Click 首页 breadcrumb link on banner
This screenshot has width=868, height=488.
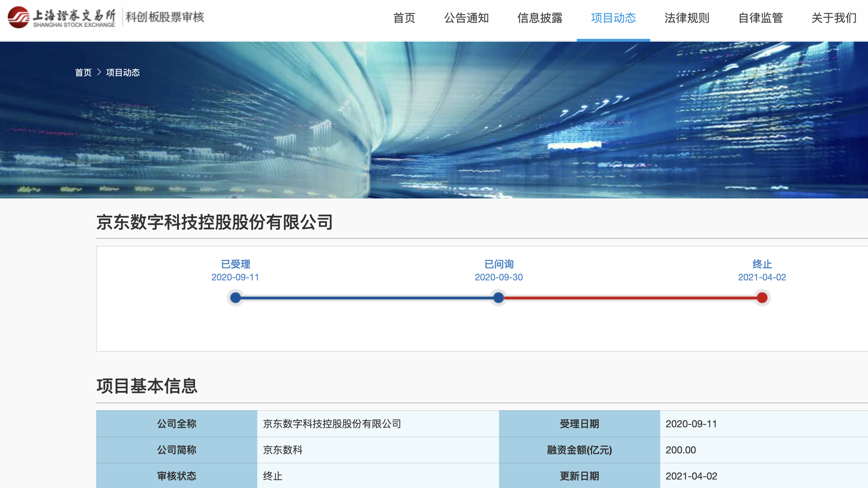(x=83, y=73)
